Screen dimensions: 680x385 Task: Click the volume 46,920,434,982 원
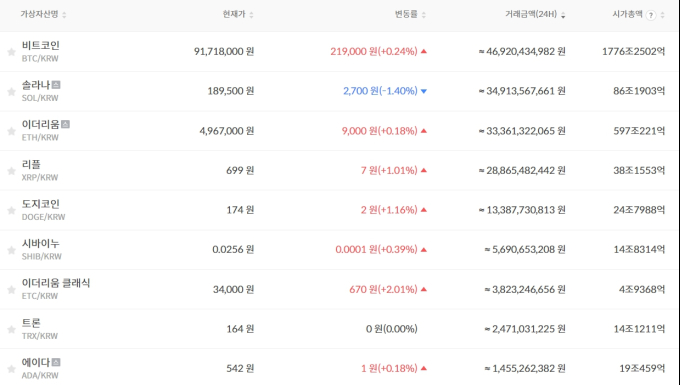point(522,51)
